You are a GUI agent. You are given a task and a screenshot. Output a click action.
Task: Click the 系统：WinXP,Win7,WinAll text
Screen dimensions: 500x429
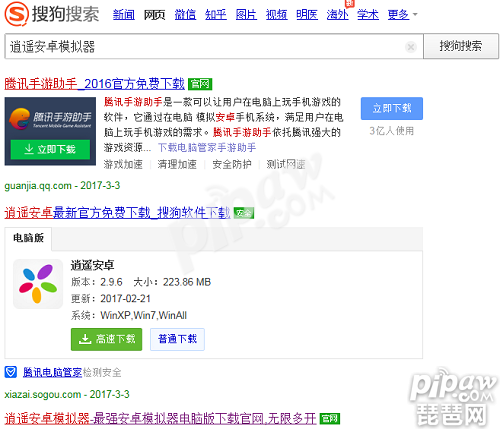click(x=129, y=315)
